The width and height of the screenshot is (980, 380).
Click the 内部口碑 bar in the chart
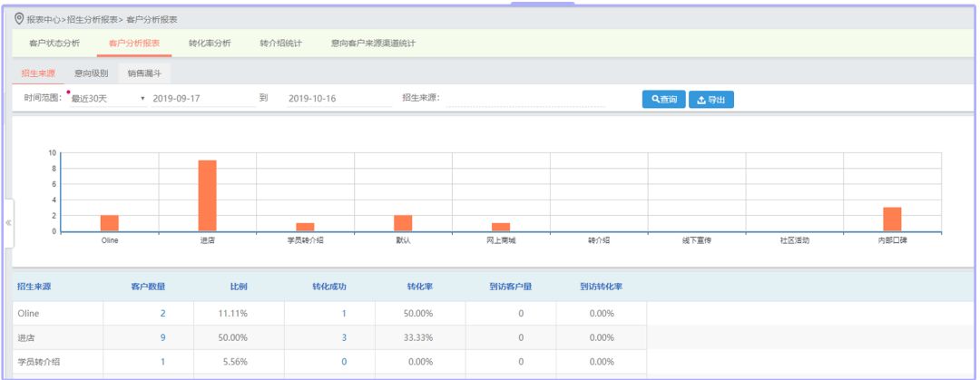(x=892, y=219)
